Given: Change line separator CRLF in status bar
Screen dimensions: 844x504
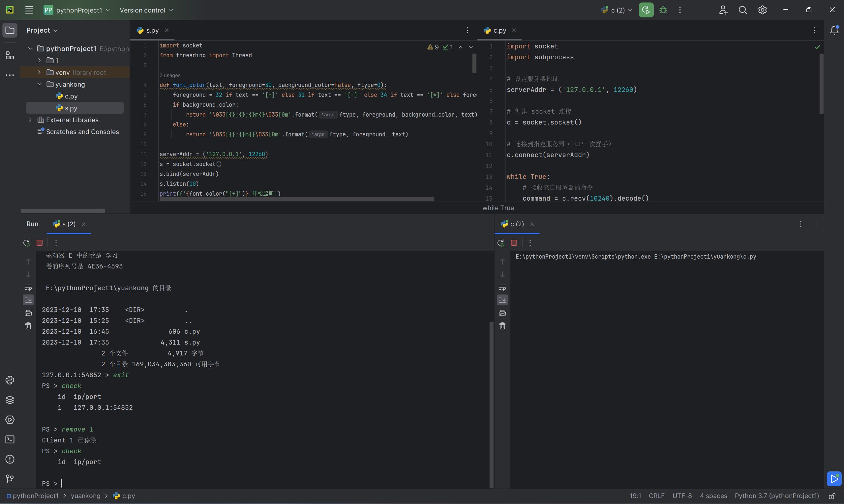Looking at the screenshot, I should coord(656,496).
